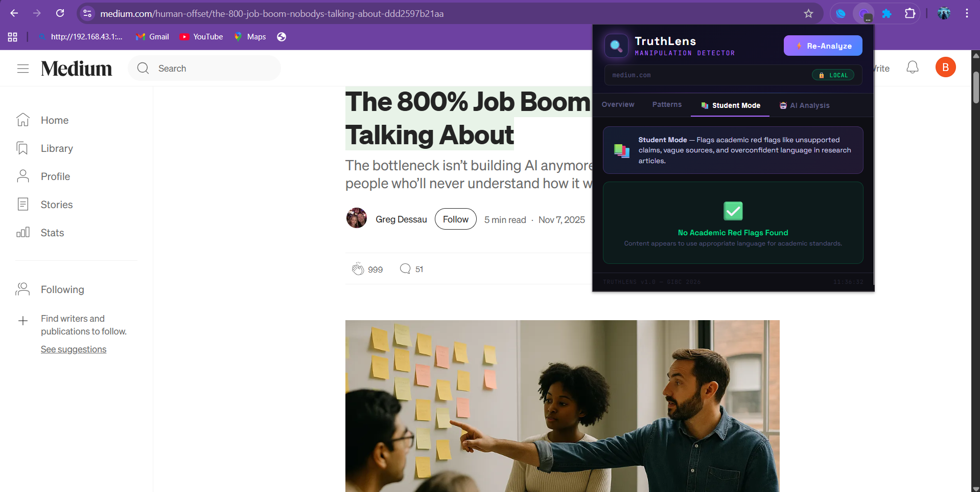
Task: Click the plus icon to find writers
Action: tap(23, 321)
